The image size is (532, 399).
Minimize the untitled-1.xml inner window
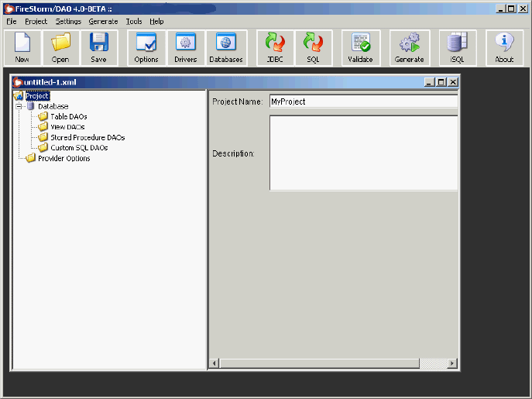point(430,82)
